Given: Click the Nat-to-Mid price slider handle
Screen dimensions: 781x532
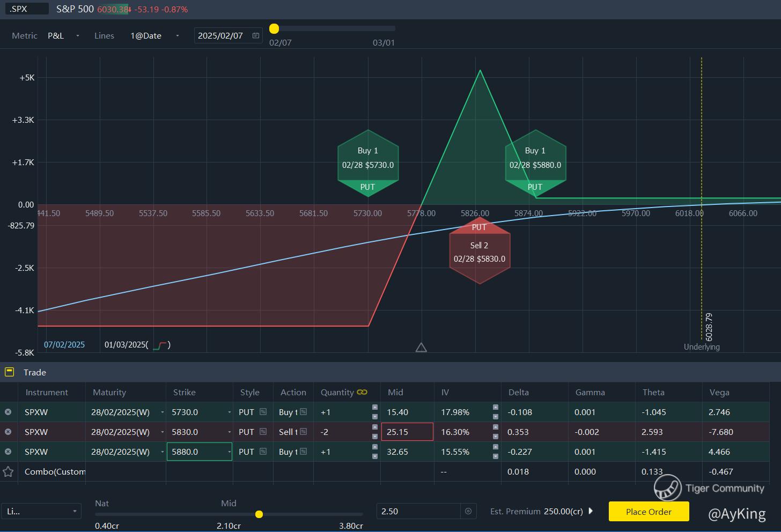Looking at the screenshot, I should point(259,514).
